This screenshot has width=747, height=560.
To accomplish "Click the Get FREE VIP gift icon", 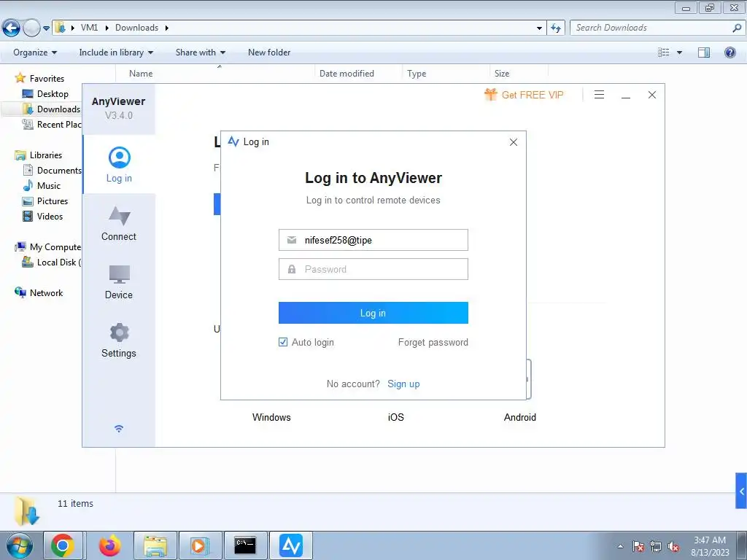I will pos(491,94).
